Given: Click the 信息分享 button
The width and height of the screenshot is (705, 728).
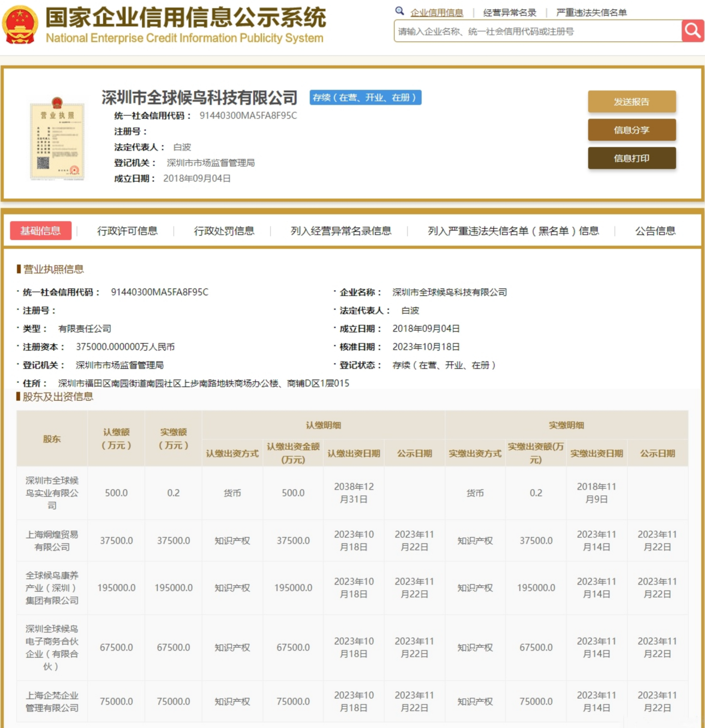Looking at the screenshot, I should [x=632, y=130].
